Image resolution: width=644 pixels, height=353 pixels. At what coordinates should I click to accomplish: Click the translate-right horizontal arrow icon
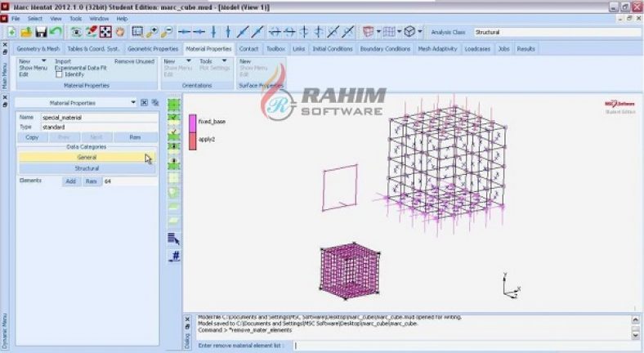[199, 32]
